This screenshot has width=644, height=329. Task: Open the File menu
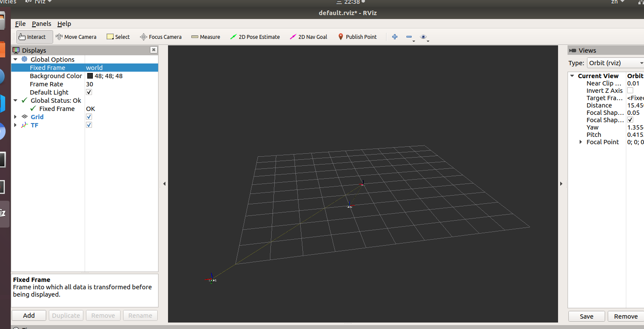click(20, 24)
